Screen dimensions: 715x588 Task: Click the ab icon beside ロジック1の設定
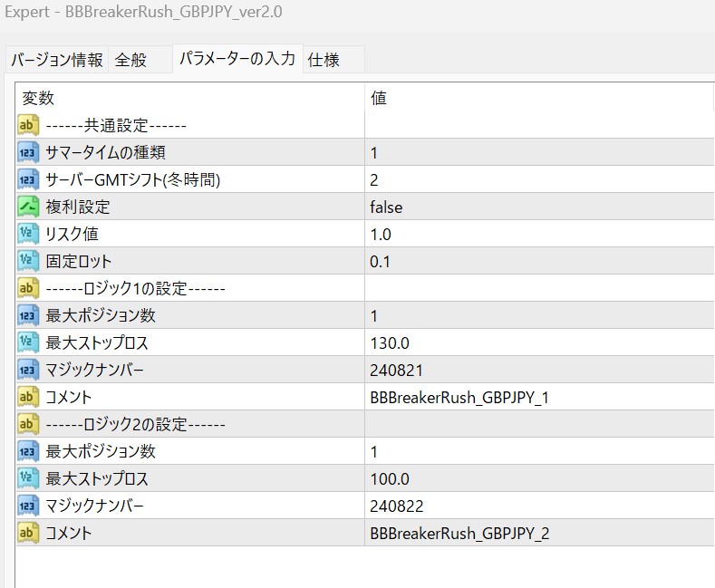(x=28, y=288)
